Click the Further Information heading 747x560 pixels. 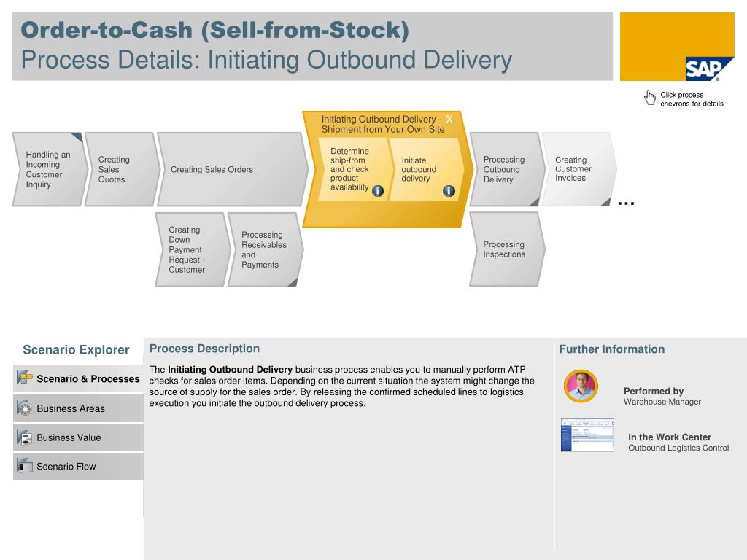click(x=612, y=349)
